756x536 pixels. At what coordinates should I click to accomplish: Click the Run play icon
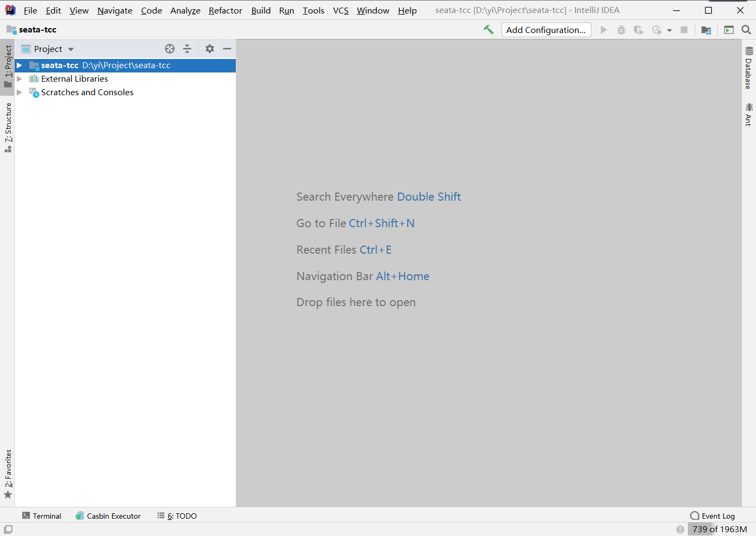[604, 30]
